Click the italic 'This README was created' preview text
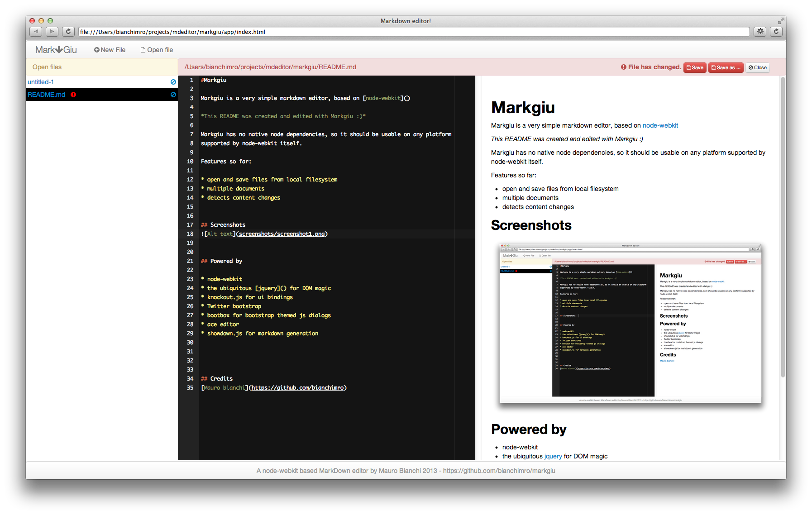812x515 pixels. pyautogui.click(x=567, y=139)
